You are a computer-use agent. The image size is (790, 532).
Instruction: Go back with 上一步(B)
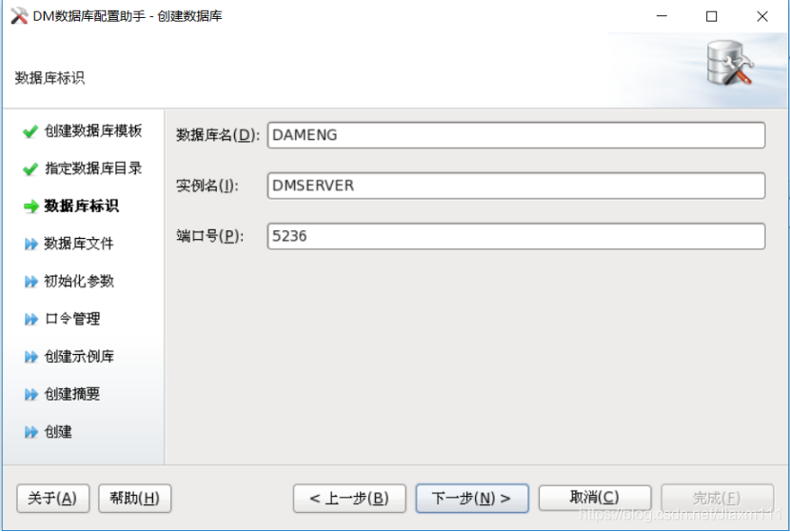point(349,499)
